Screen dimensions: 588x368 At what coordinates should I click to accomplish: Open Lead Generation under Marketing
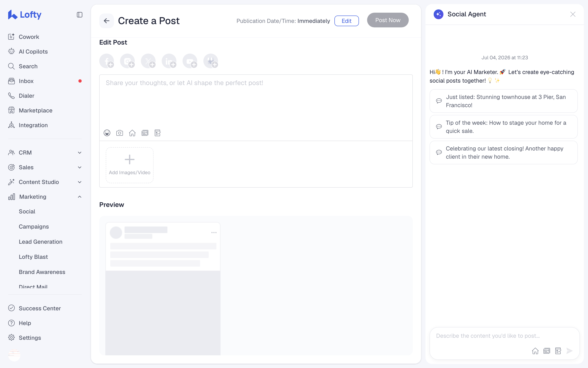click(x=41, y=242)
